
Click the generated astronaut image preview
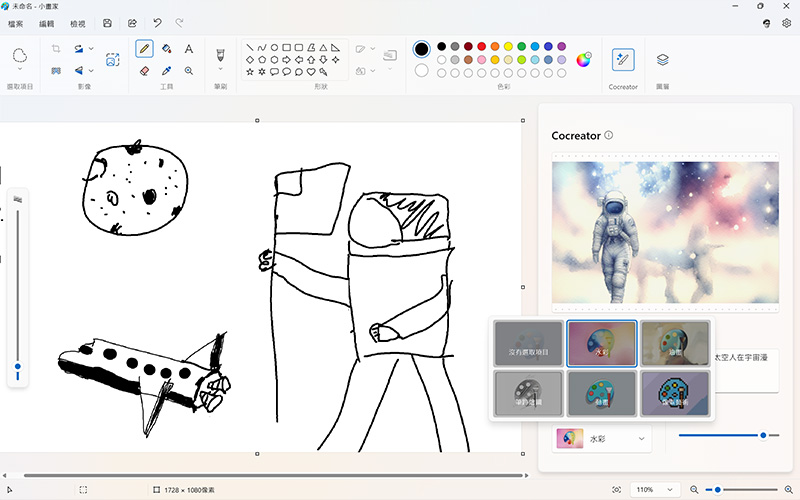tap(664, 232)
